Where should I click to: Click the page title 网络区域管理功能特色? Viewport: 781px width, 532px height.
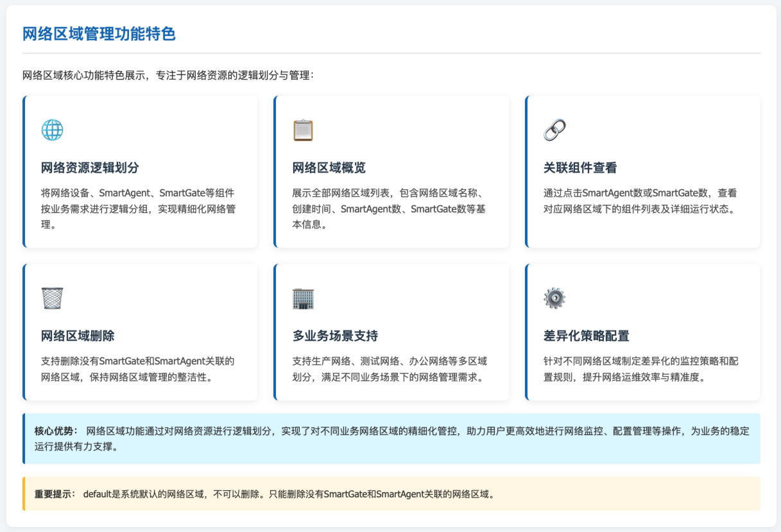(99, 34)
